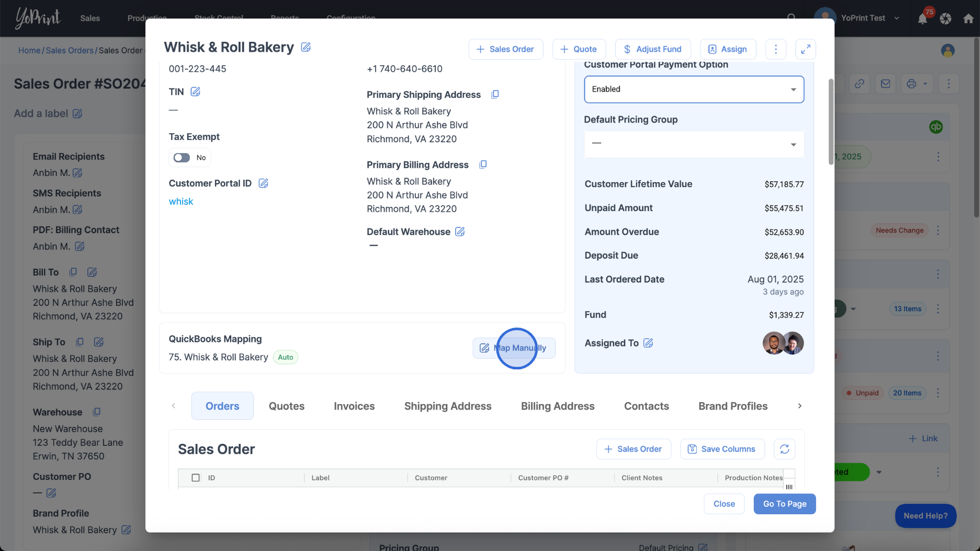Screen dimensions: 980x551
Task: Open the status dropdown beside 13 Items
Action: tap(853, 309)
